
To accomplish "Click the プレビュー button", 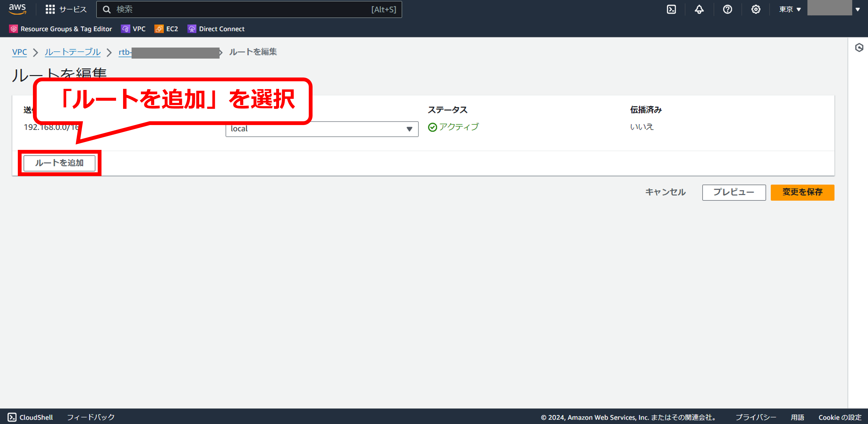I will (734, 193).
